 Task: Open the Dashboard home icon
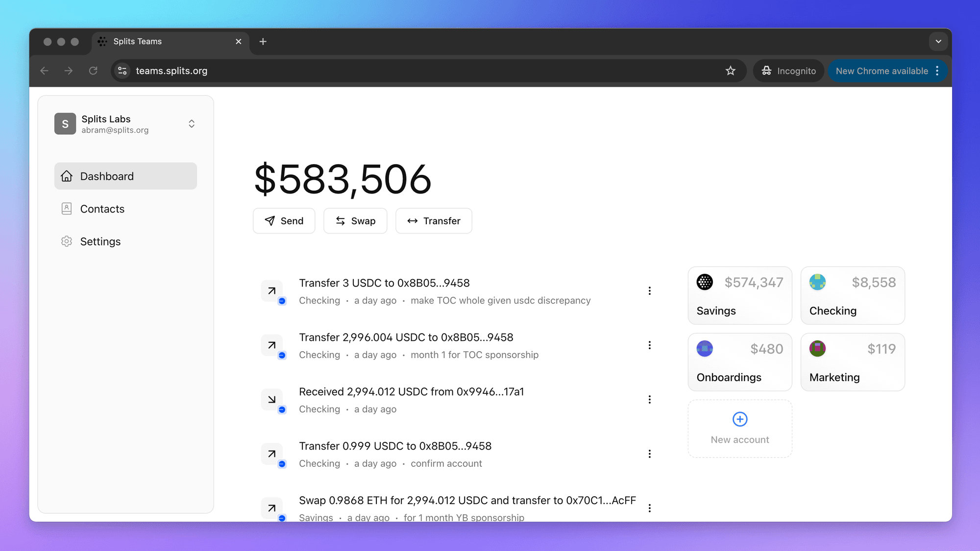pyautogui.click(x=67, y=176)
